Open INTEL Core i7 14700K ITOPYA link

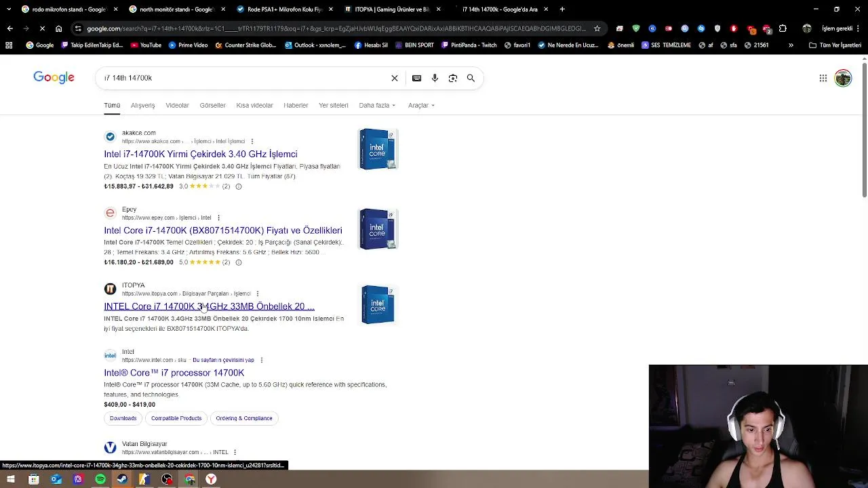[209, 306]
